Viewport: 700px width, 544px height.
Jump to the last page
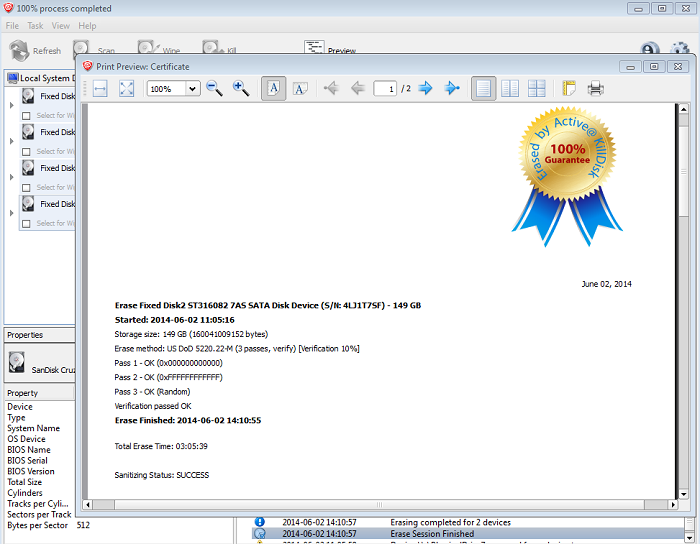coord(452,89)
